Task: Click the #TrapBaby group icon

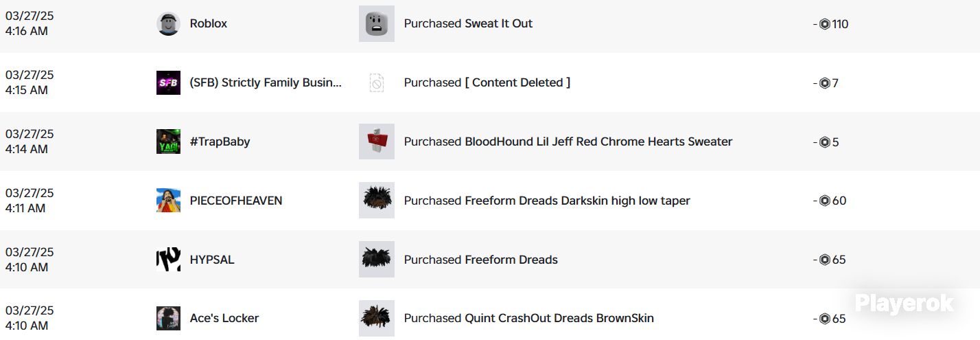Action: pos(168,141)
